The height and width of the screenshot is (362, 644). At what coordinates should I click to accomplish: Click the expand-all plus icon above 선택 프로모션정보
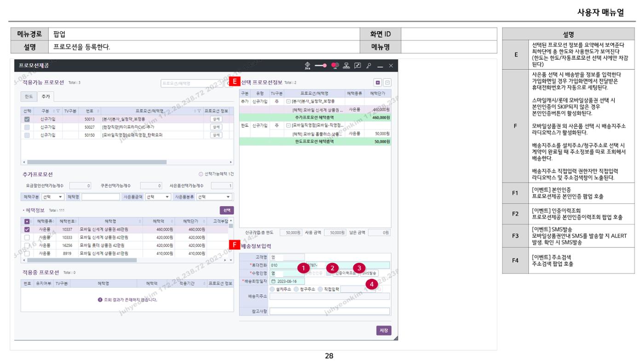click(378, 82)
